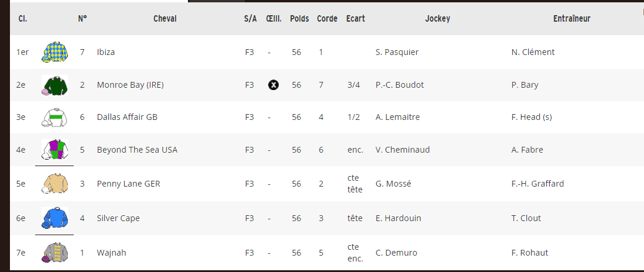Click Wajnah's grey-yellow jockey silk icon
The width and height of the screenshot is (644, 272).
pos(54,253)
